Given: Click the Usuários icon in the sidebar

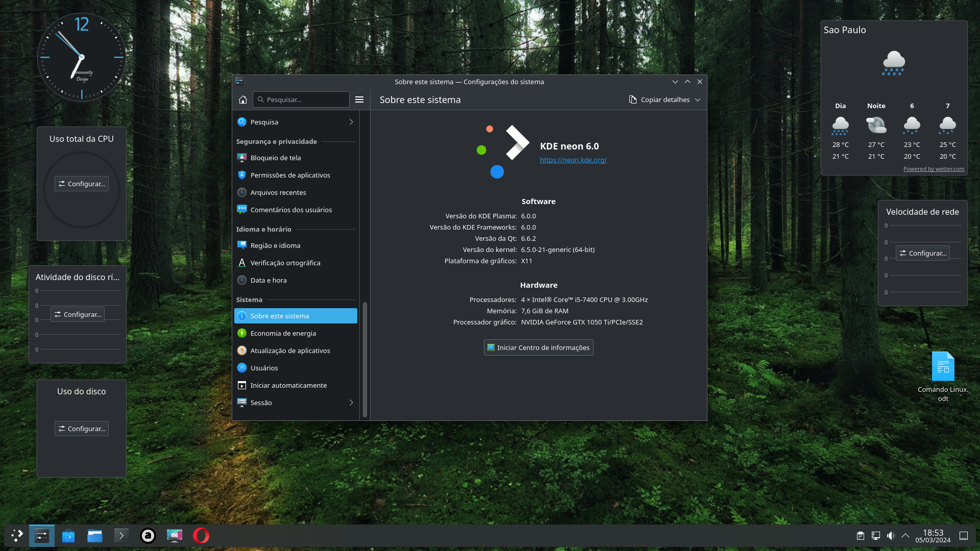Looking at the screenshot, I should [242, 368].
